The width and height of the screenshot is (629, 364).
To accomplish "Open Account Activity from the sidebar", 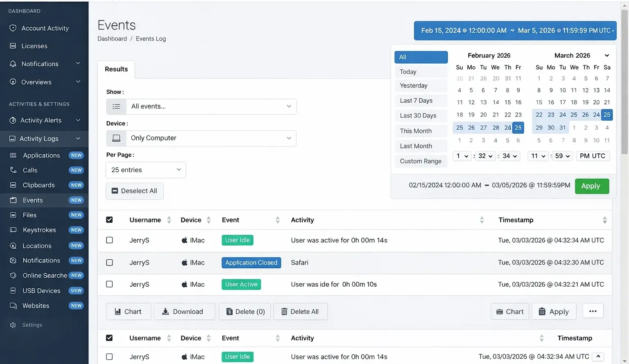I will click(x=45, y=28).
